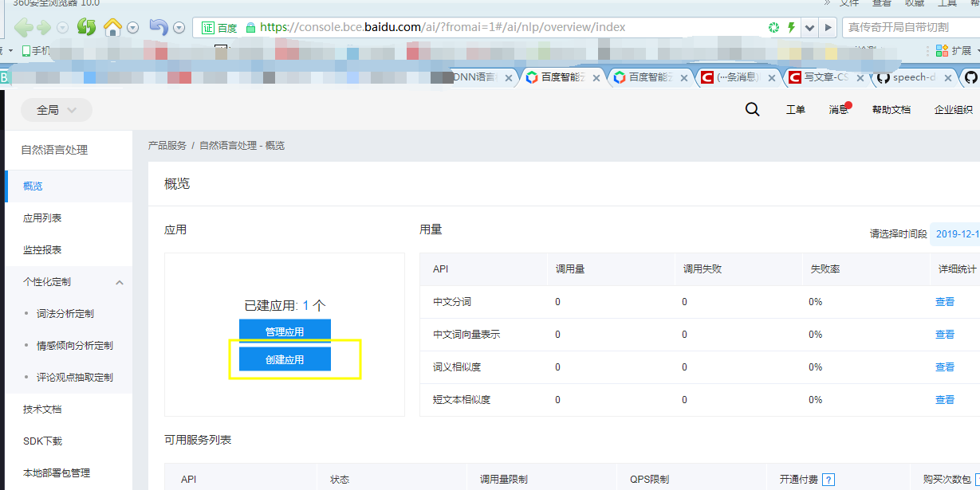980x490 pixels.
Task: Click 查看 for 短文本相似度 row
Action: (x=945, y=400)
